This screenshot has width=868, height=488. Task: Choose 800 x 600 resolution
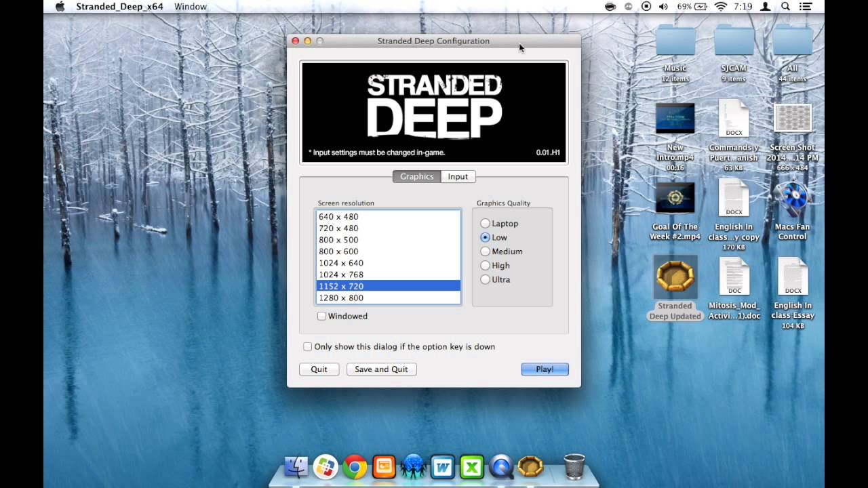click(x=388, y=251)
